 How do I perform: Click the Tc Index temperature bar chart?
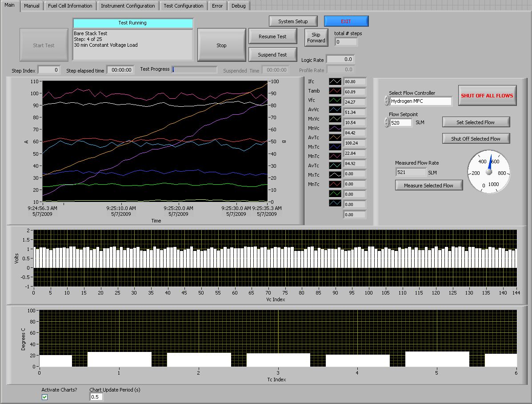coord(278,339)
